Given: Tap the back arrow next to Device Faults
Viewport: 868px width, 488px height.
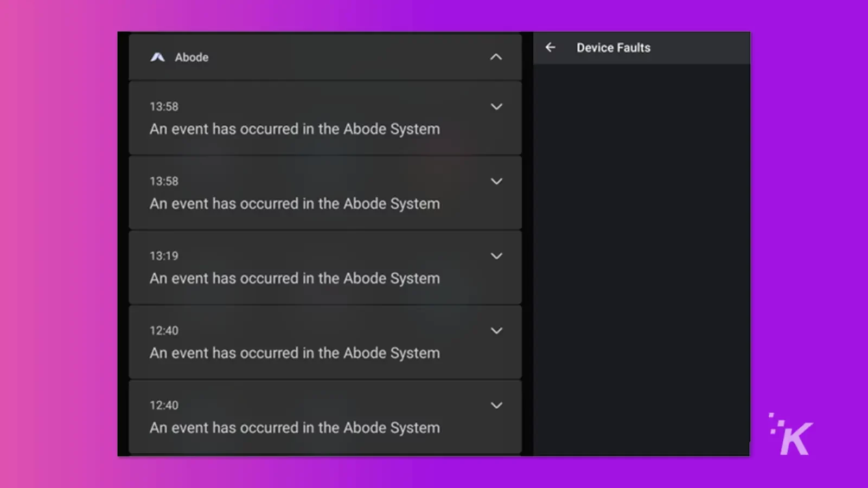Looking at the screenshot, I should pos(550,48).
